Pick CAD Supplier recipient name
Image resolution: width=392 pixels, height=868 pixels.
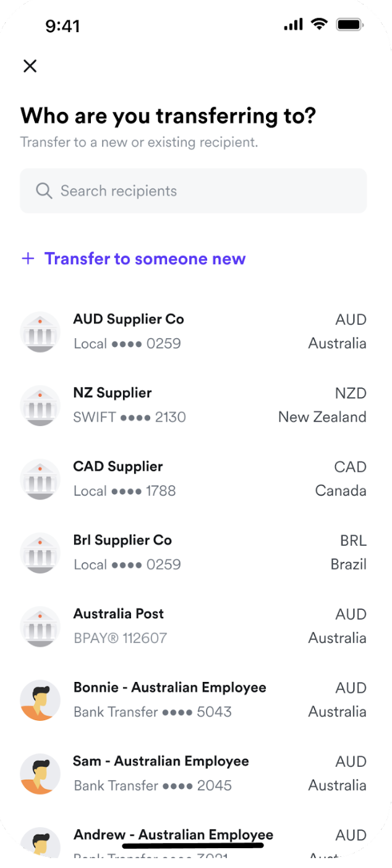click(x=118, y=467)
